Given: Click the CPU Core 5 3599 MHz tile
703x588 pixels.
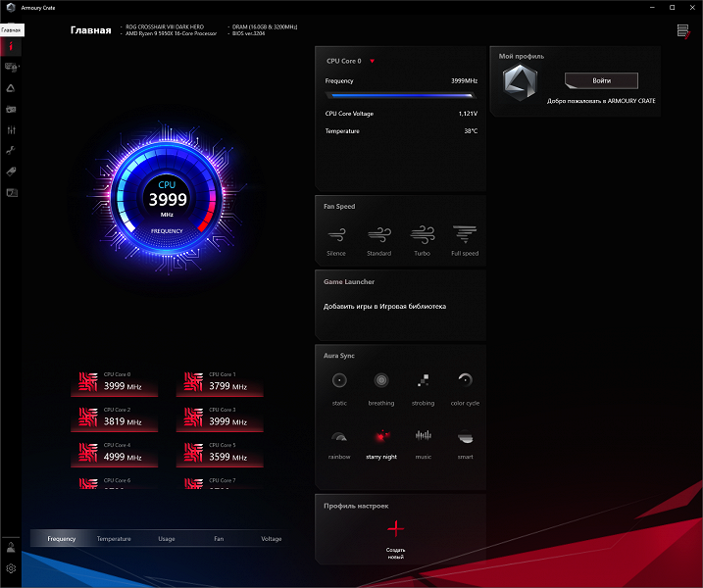Looking at the screenshot, I should pyautogui.click(x=220, y=455).
